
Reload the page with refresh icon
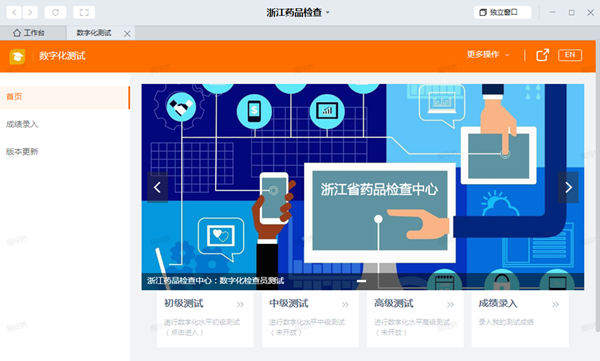coord(55,12)
